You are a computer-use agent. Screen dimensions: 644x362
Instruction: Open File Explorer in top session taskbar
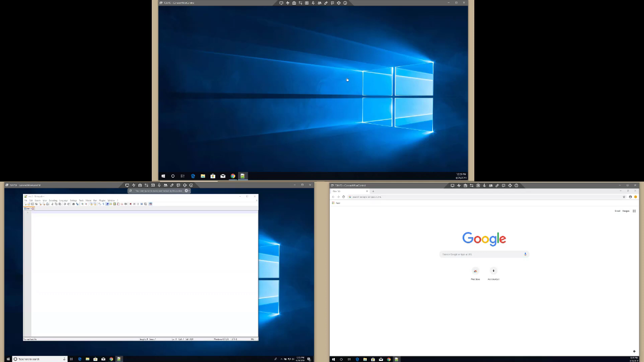click(203, 176)
